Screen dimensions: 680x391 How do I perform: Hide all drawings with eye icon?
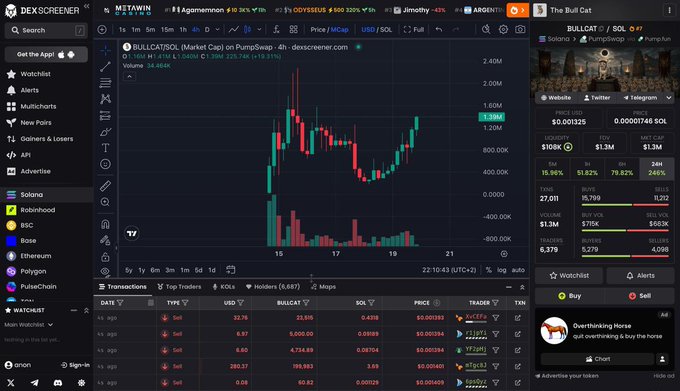point(105,271)
